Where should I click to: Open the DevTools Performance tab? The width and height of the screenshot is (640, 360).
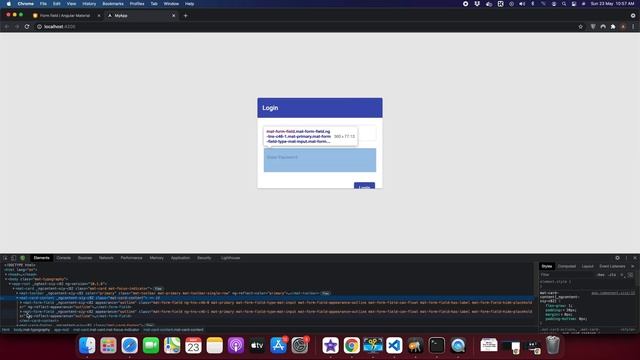[131, 258]
